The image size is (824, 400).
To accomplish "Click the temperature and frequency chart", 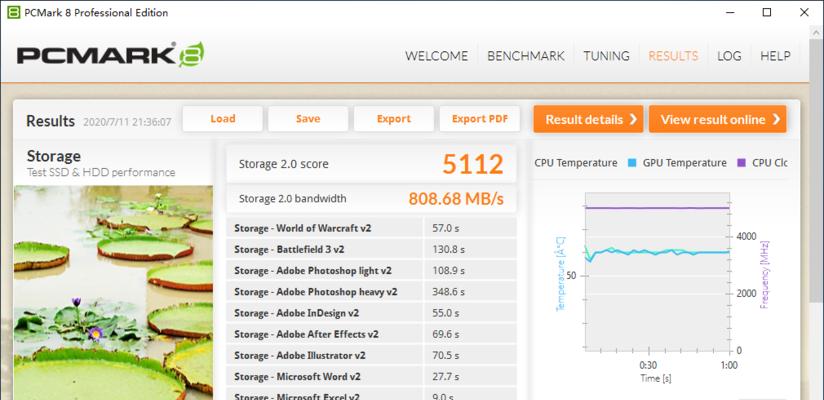I will click(x=657, y=271).
